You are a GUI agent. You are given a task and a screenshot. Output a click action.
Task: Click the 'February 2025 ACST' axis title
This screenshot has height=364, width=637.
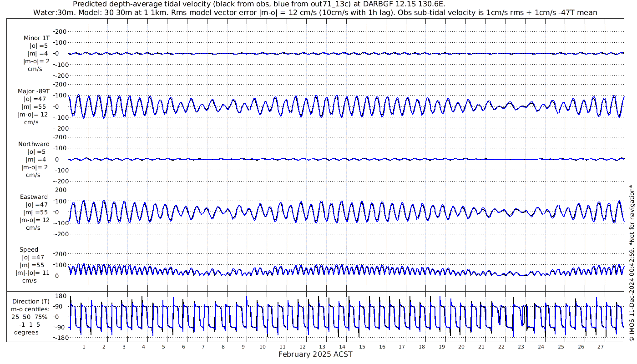[315, 354]
